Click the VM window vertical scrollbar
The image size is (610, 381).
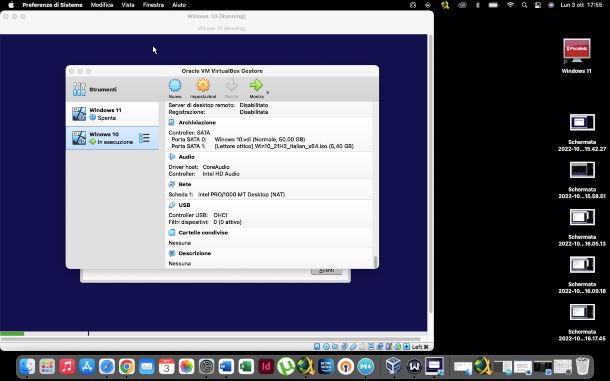click(430, 175)
